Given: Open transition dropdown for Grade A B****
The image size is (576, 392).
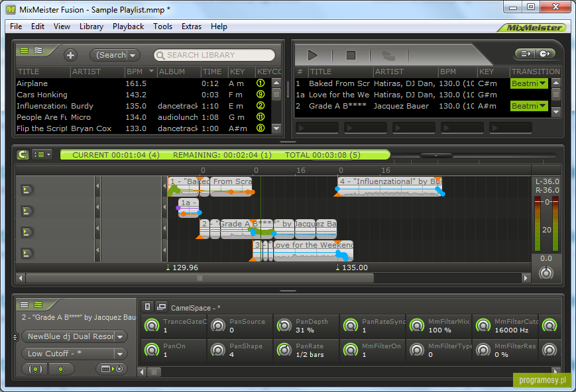Looking at the screenshot, I should [529, 106].
